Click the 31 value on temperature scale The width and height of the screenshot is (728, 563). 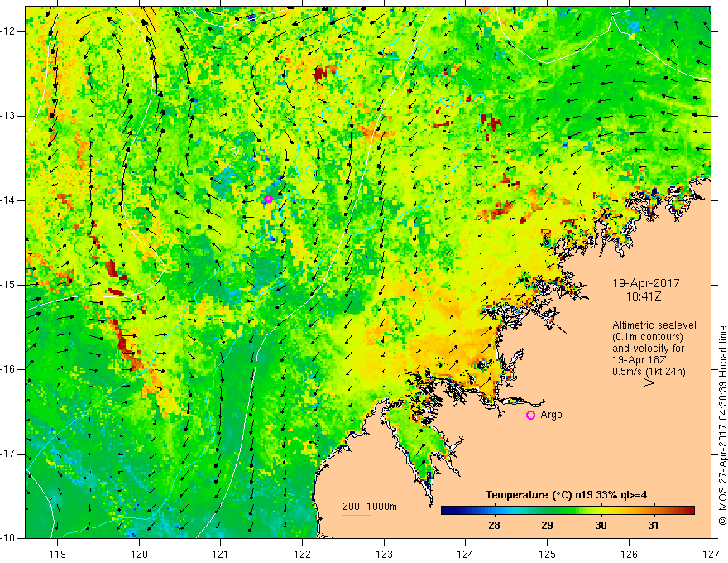[x=654, y=526]
